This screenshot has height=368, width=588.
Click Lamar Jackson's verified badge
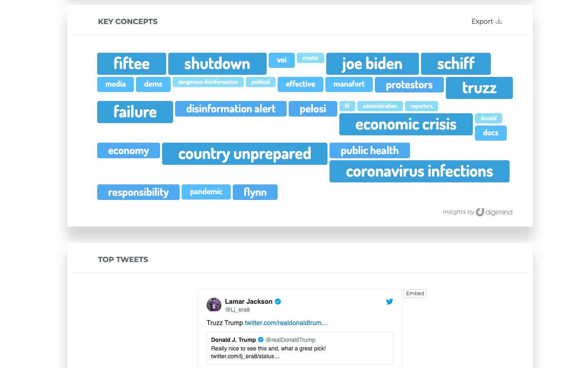[x=277, y=301]
